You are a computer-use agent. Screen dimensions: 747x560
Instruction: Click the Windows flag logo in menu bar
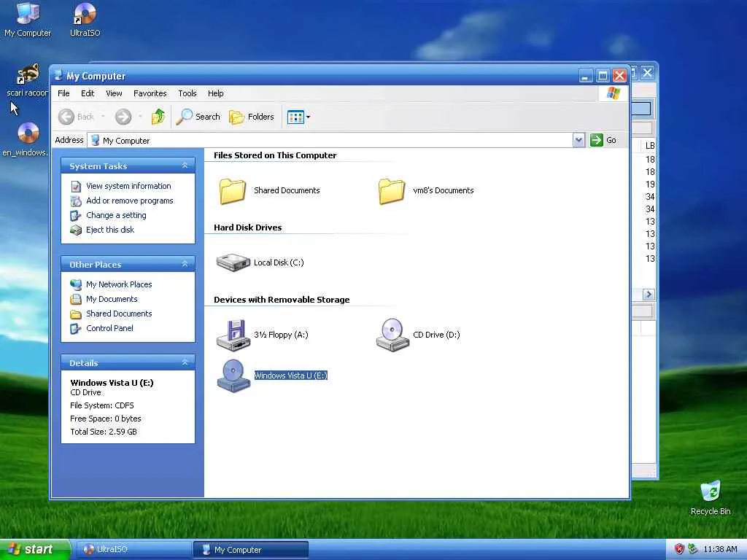coord(614,93)
